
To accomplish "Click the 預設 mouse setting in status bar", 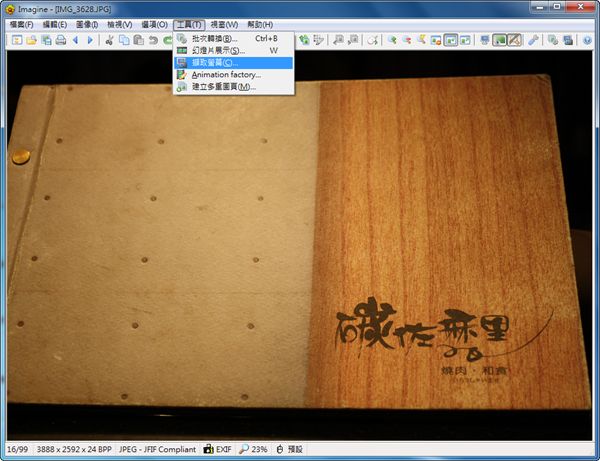I will tap(290, 449).
